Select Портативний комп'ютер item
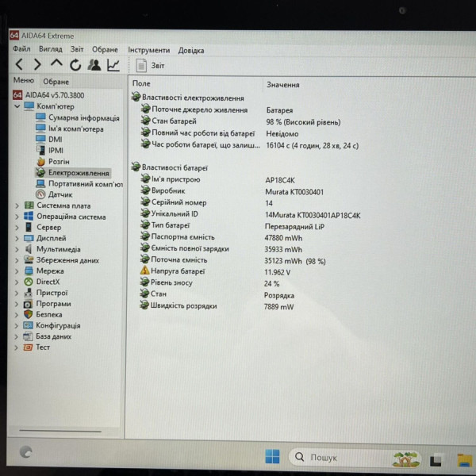This screenshot has height=476, width=476. pos(79,184)
